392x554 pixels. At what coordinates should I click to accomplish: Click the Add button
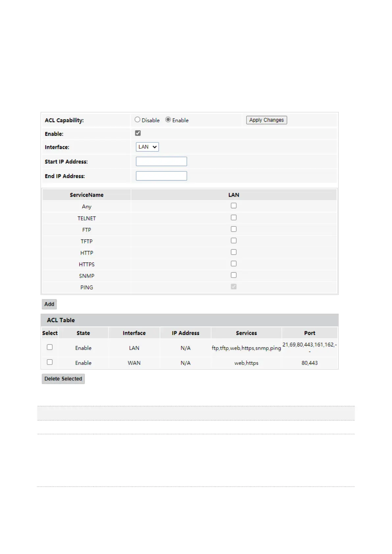[49, 304]
